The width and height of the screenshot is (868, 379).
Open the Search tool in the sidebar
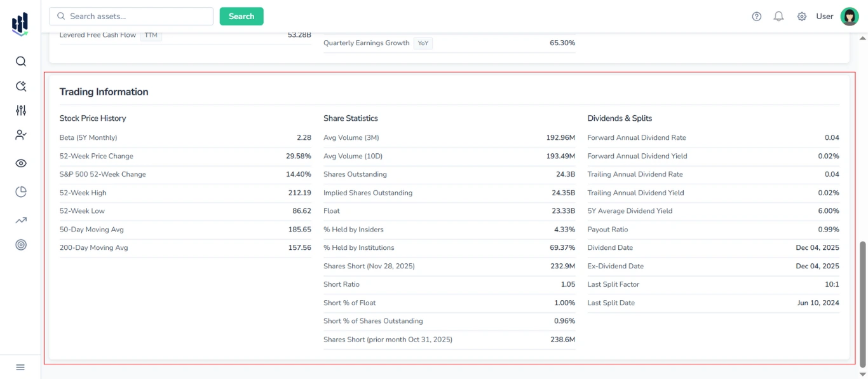pyautogui.click(x=20, y=61)
